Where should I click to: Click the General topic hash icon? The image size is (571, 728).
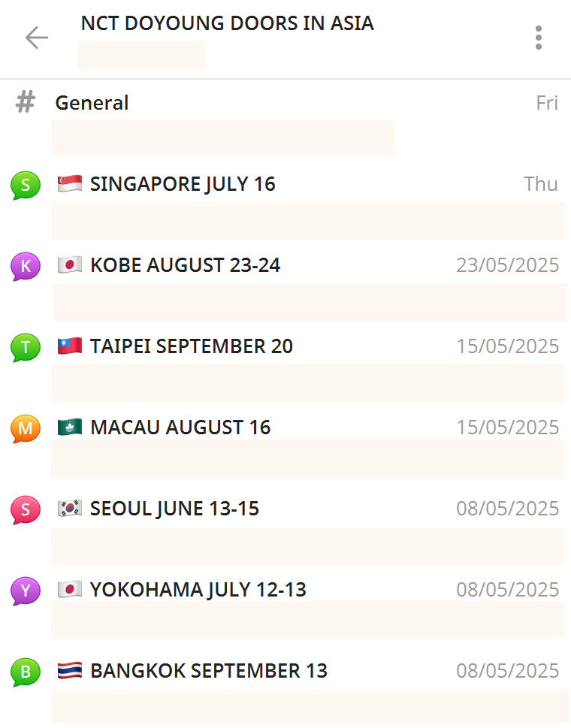26,102
